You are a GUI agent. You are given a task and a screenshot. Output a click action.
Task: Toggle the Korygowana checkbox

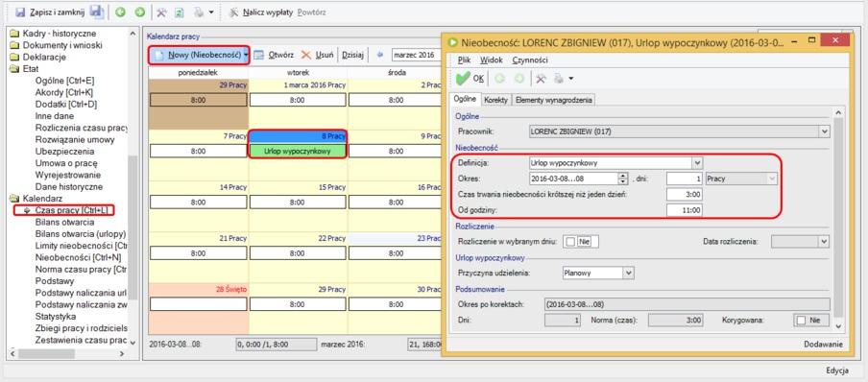(801, 320)
